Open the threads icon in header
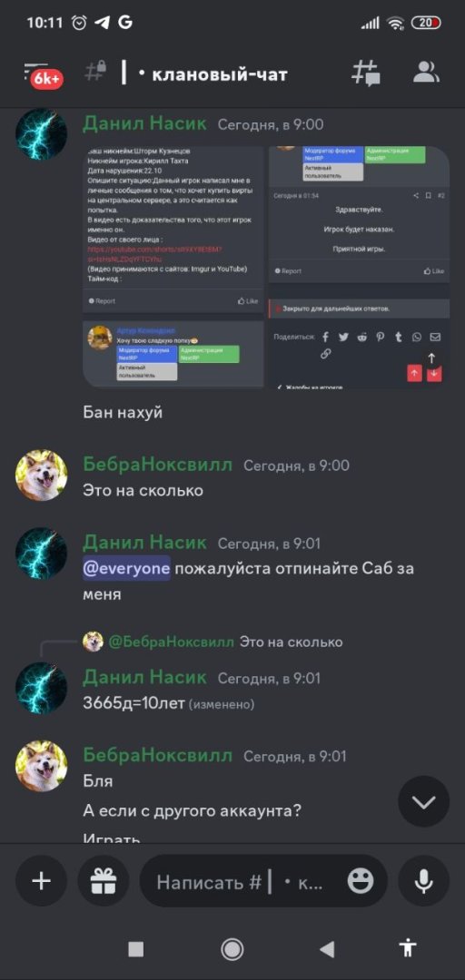The image size is (465, 980). (365, 73)
